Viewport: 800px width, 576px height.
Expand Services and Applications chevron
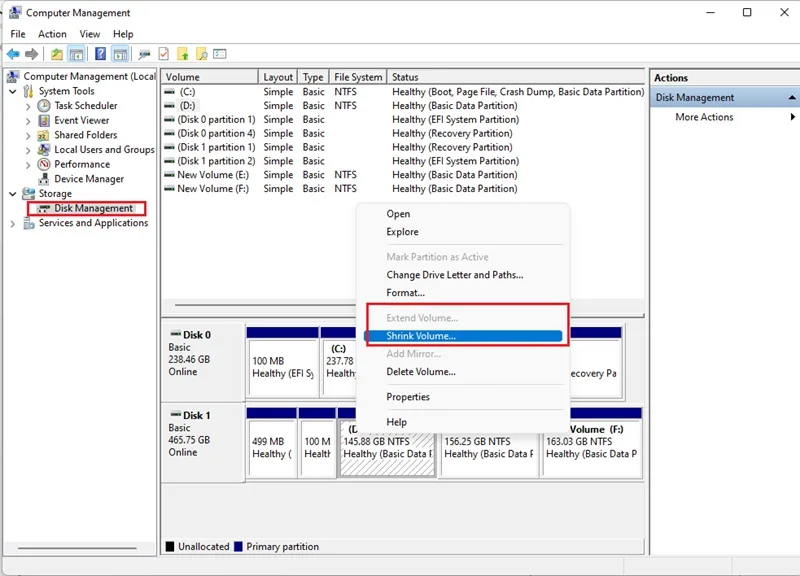pyautogui.click(x=13, y=223)
